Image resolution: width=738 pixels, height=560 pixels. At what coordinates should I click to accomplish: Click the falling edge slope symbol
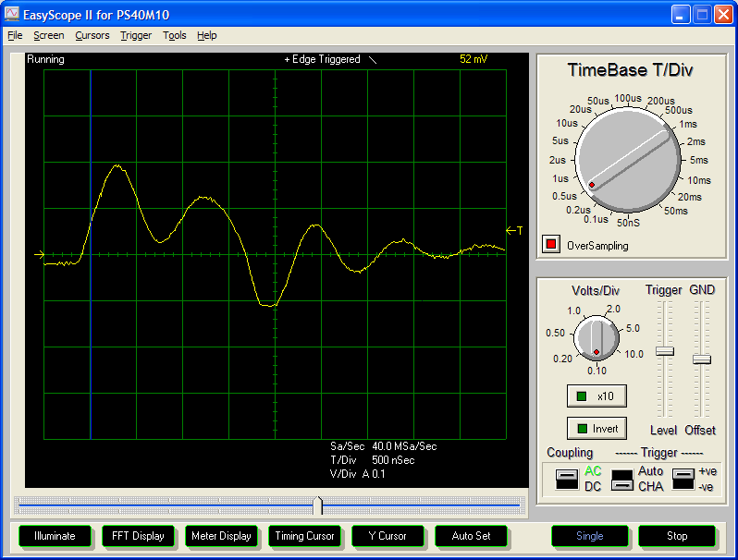[x=373, y=60]
